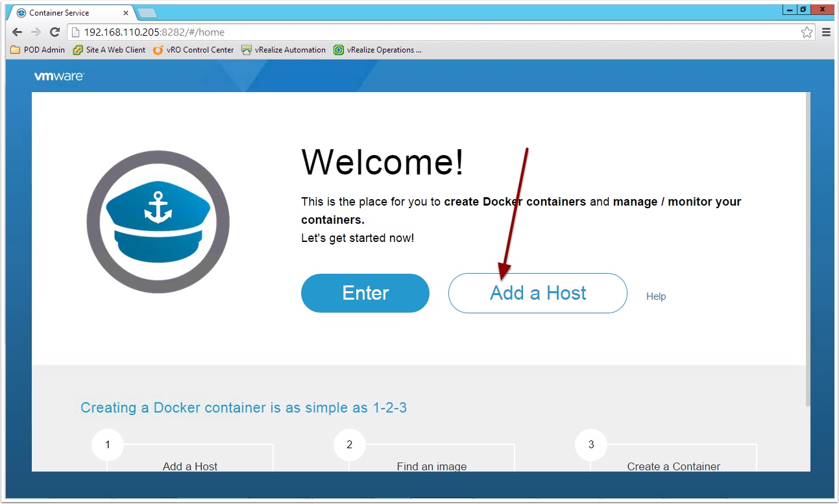Image resolution: width=839 pixels, height=504 pixels.
Task: Open the vRealize Operations bookmark
Action: [378, 50]
